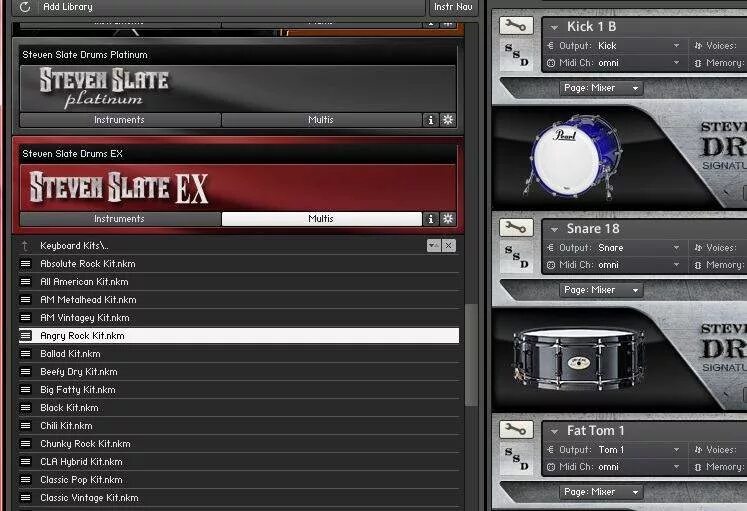Screen dimensions: 747x511
Task: Select Chunky Rock Kit.nkm
Action: coord(239,443)
